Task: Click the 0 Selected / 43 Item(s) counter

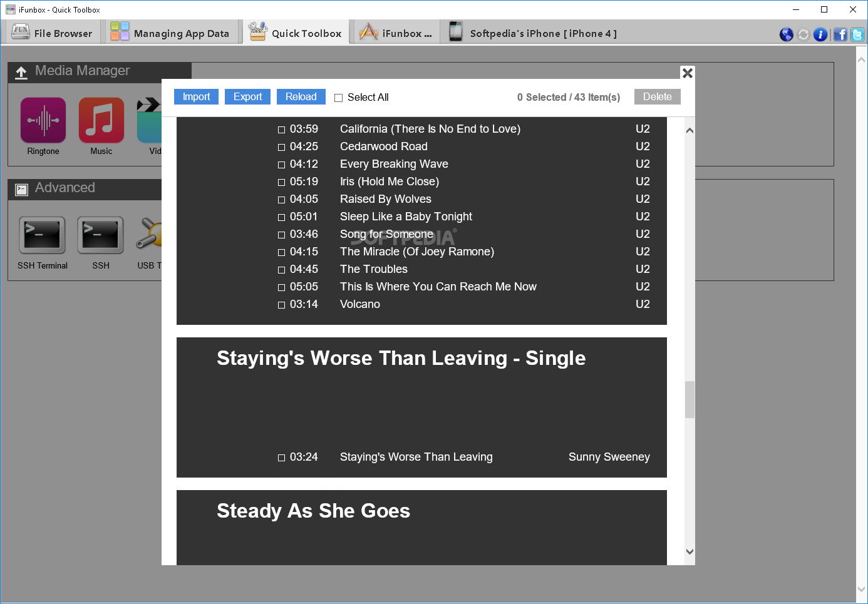Action: coord(569,97)
